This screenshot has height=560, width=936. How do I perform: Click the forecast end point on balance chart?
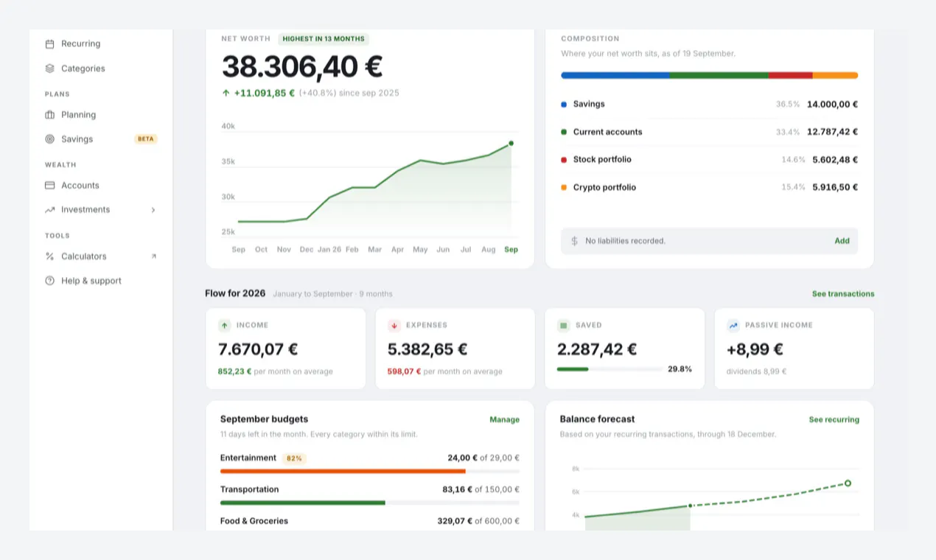(848, 483)
